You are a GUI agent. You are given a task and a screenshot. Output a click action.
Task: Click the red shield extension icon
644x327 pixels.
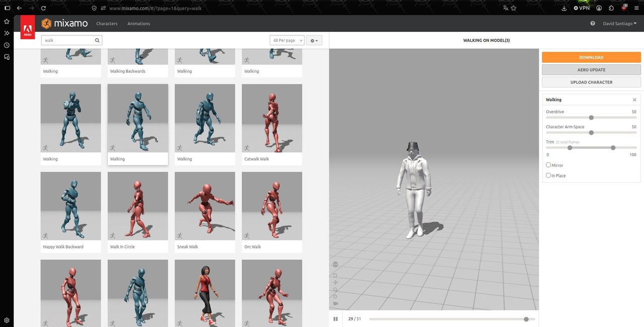[x=624, y=8]
